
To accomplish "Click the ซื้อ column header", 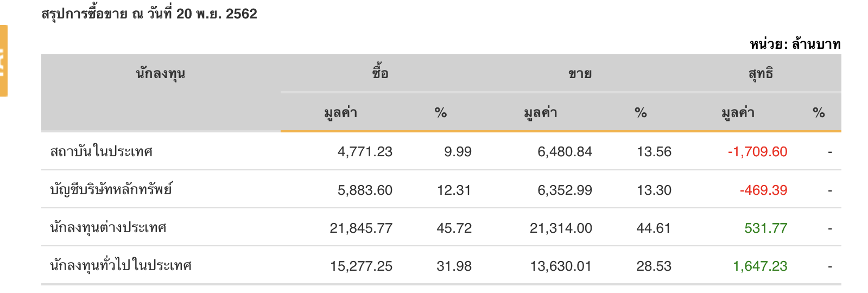I will click(x=380, y=73).
